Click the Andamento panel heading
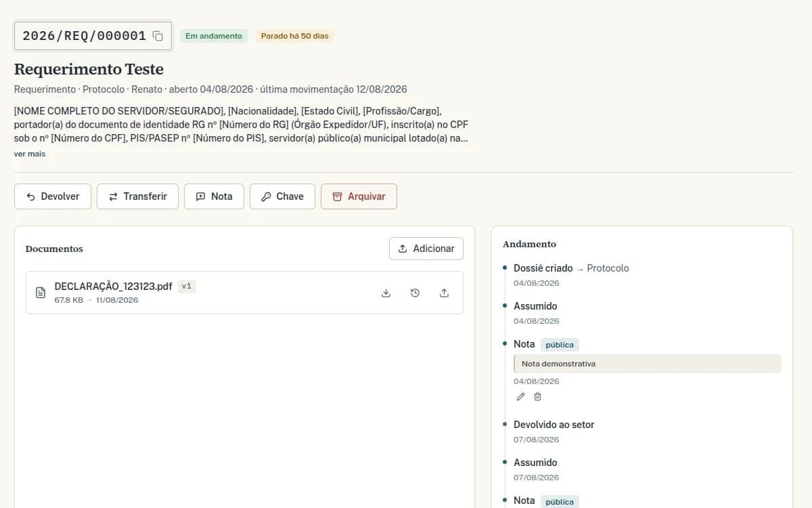Viewport: 812px width, 508px height. tap(530, 244)
